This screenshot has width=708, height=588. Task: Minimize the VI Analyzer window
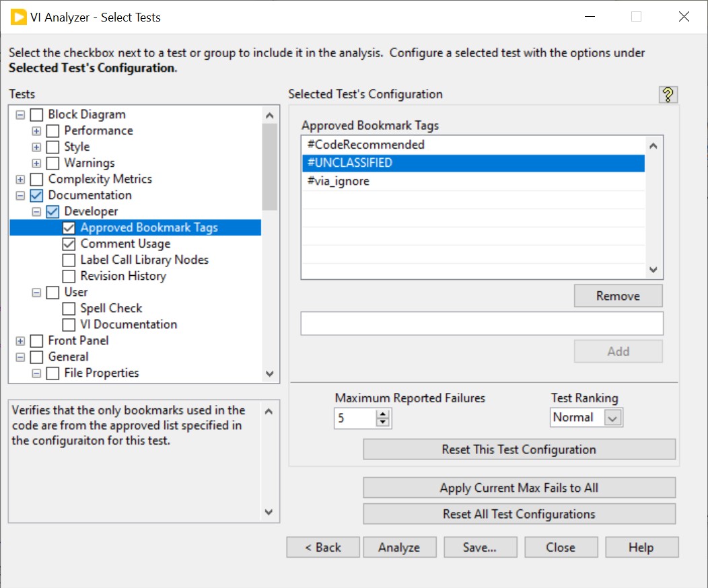point(590,17)
